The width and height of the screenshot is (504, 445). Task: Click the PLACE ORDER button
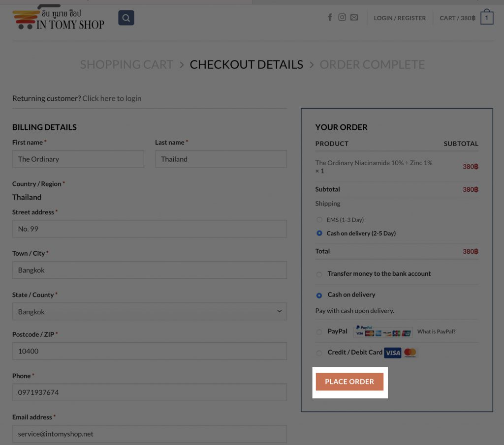(x=349, y=382)
